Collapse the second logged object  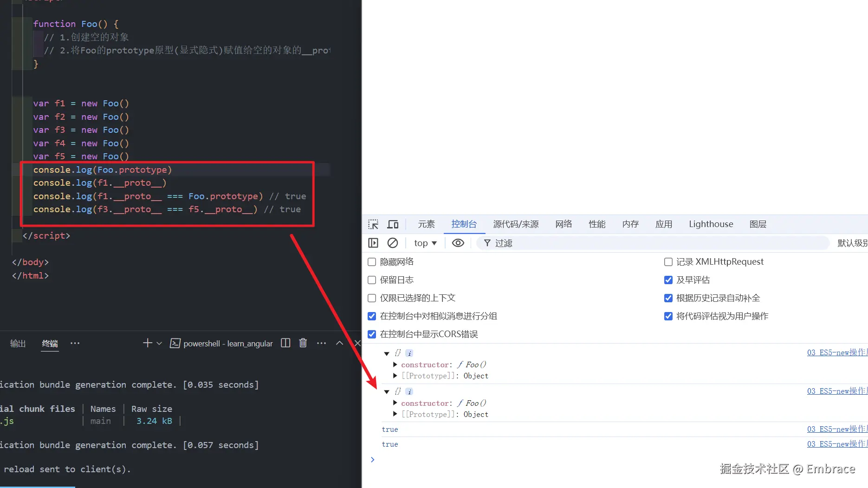click(387, 392)
